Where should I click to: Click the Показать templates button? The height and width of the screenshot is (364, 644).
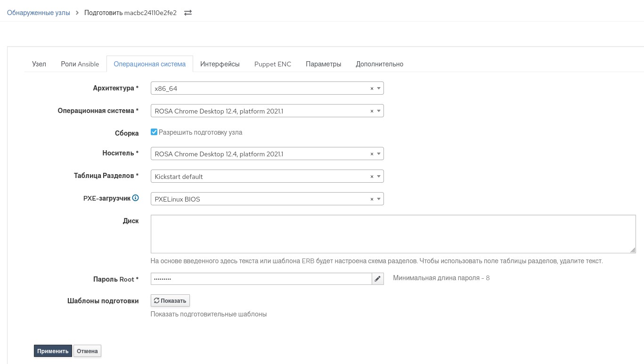(x=170, y=300)
